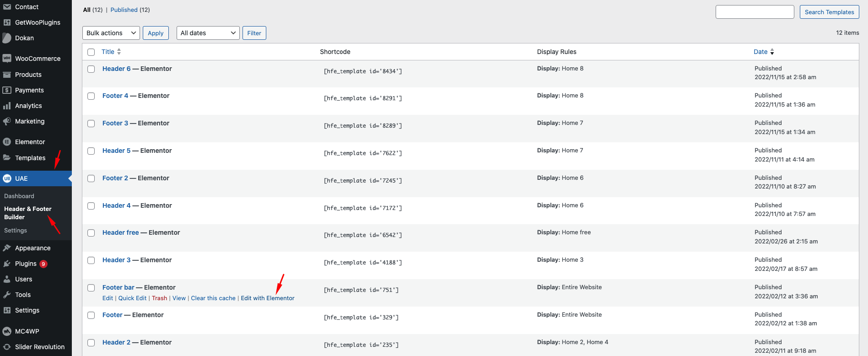Click the Dokan logo icon
This screenshot has height=356, width=868.
pyautogui.click(x=7, y=38)
